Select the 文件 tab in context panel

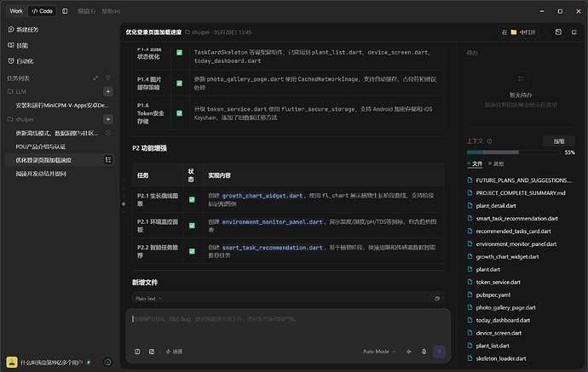pos(475,163)
